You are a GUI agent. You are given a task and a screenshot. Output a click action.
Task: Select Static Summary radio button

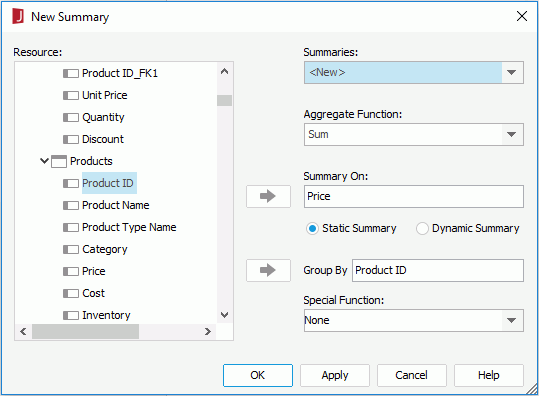312,228
